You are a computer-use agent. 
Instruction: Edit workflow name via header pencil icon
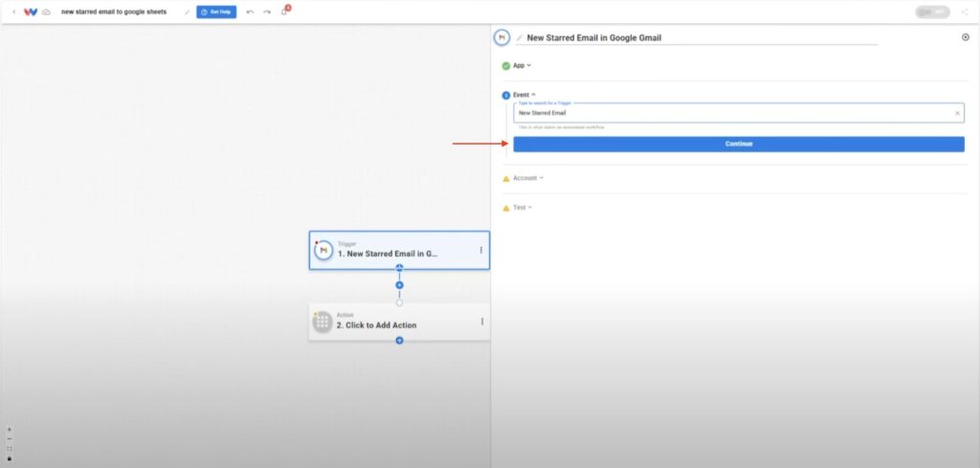click(187, 11)
